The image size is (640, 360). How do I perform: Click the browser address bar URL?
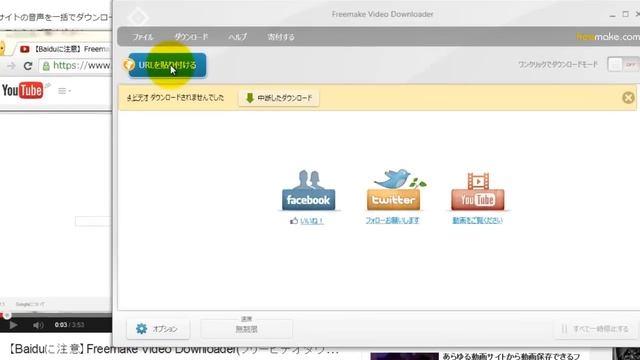point(82,66)
